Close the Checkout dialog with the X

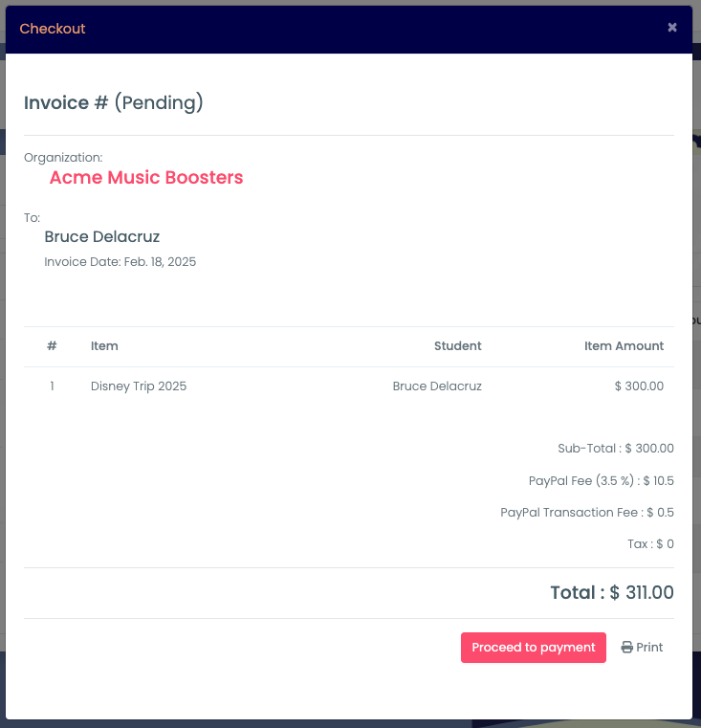[x=671, y=28]
